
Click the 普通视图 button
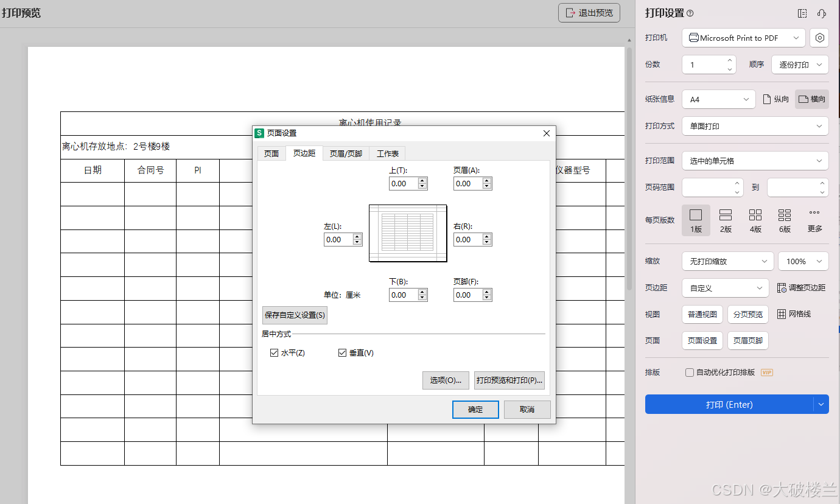[x=702, y=314]
